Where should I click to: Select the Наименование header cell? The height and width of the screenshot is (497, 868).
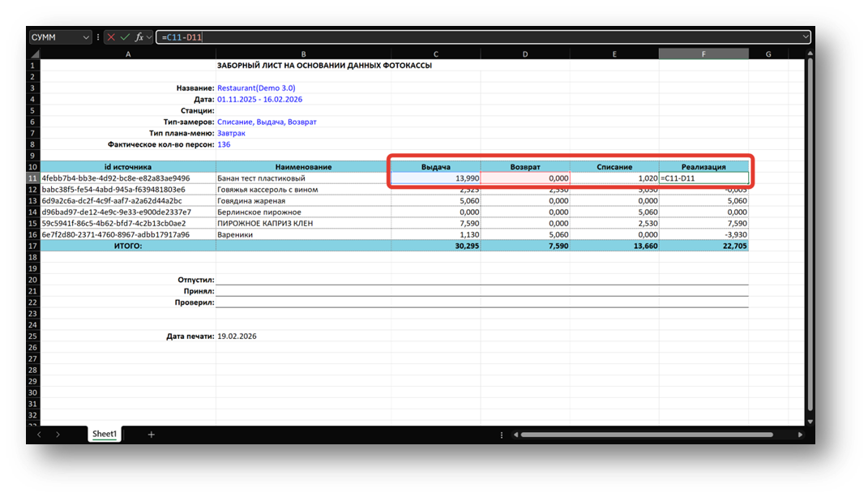pyautogui.click(x=303, y=167)
